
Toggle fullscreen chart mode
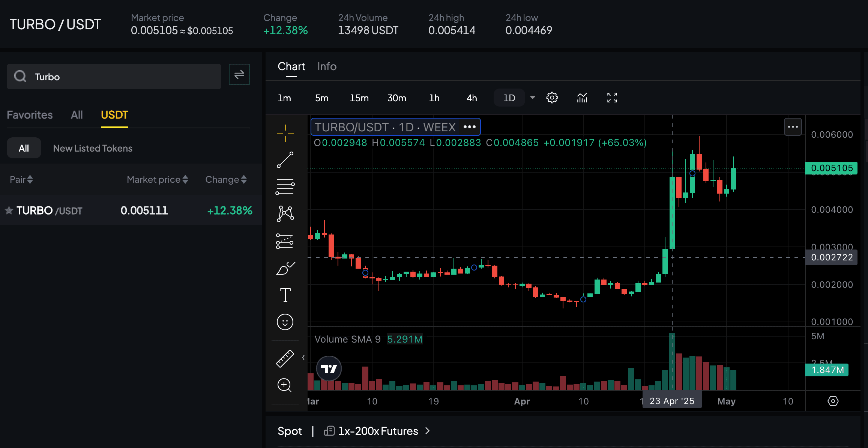[x=611, y=98]
